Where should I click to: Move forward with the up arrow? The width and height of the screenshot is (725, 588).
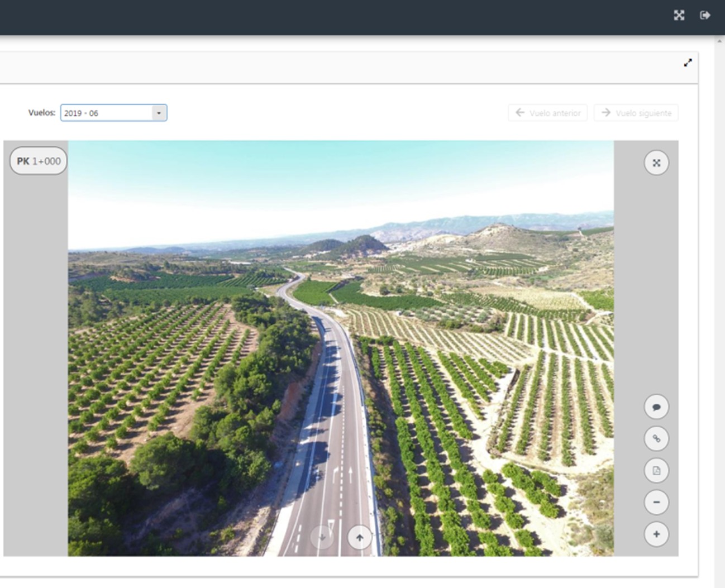360,537
